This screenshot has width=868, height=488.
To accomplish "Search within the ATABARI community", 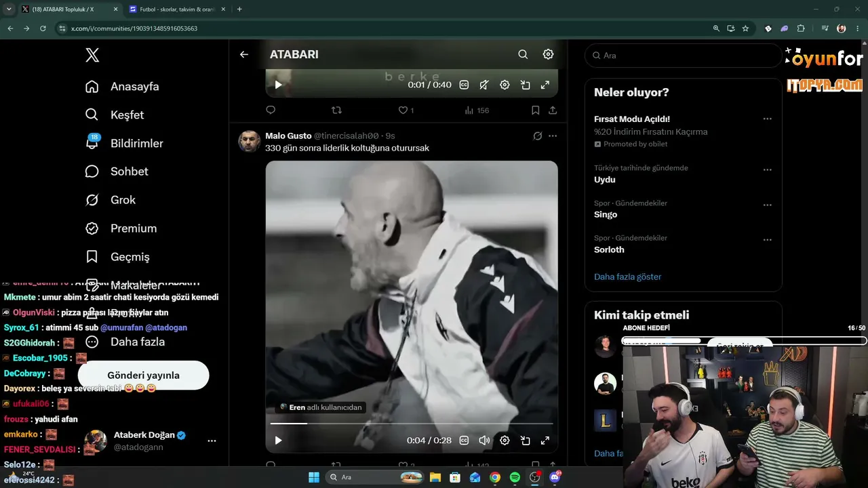I will [523, 54].
